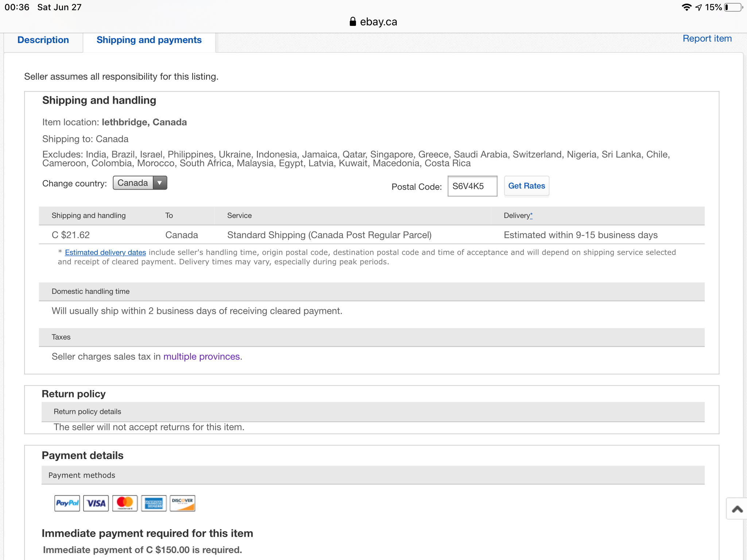The height and width of the screenshot is (560, 747).
Task: Open the Report item link
Action: [707, 39]
